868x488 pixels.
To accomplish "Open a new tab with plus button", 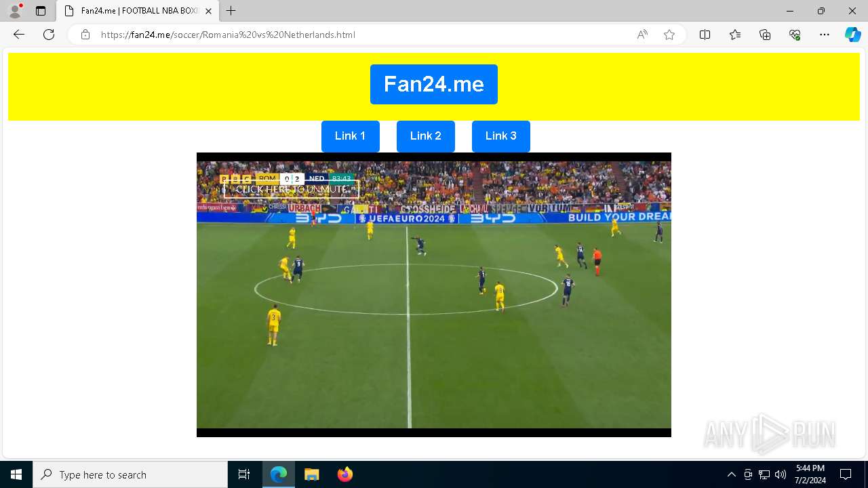I will click(x=231, y=11).
